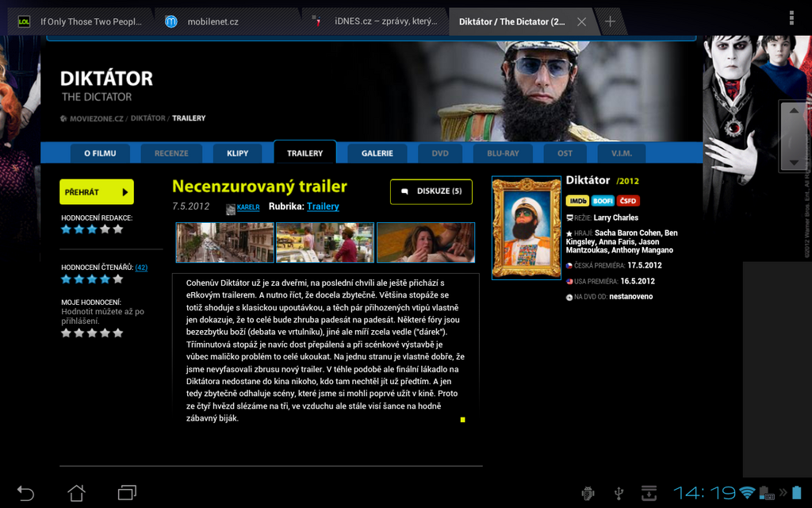Close the Diktátor tab
The width and height of the screenshot is (812, 508).
tap(581, 21)
